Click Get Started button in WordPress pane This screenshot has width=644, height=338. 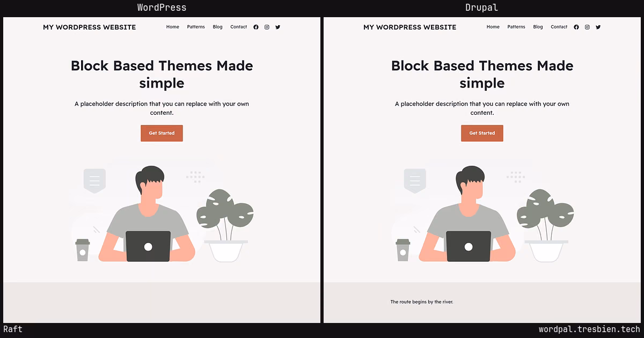(162, 133)
